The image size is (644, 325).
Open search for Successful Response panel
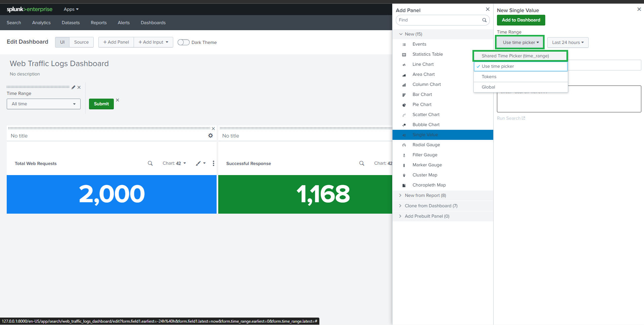[362, 163]
